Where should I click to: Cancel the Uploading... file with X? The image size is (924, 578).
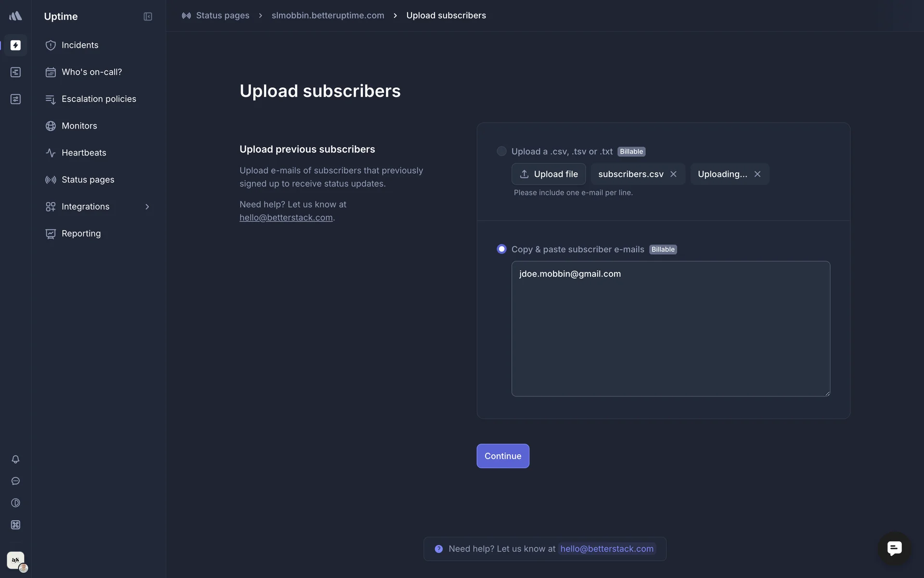pyautogui.click(x=757, y=174)
